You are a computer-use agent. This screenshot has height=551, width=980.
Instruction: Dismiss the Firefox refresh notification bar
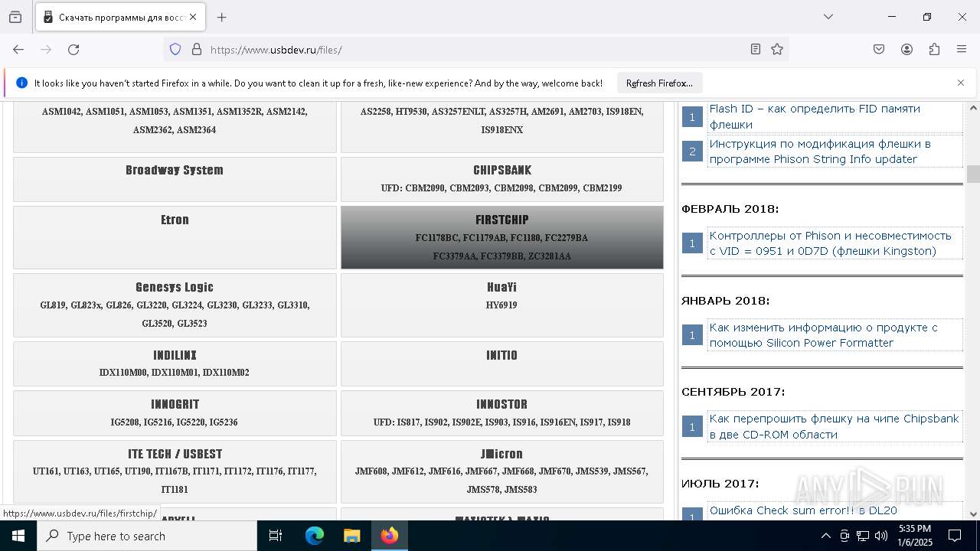point(961,83)
